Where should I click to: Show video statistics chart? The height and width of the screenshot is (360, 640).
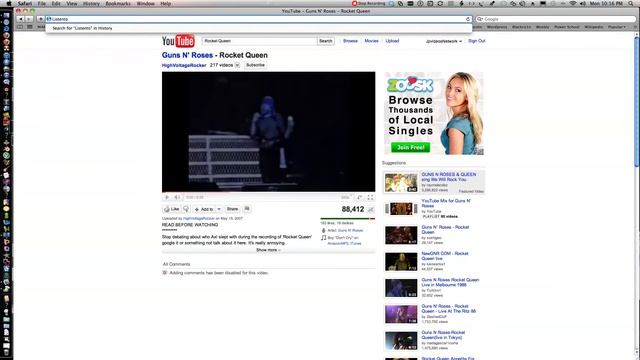pos(371,209)
